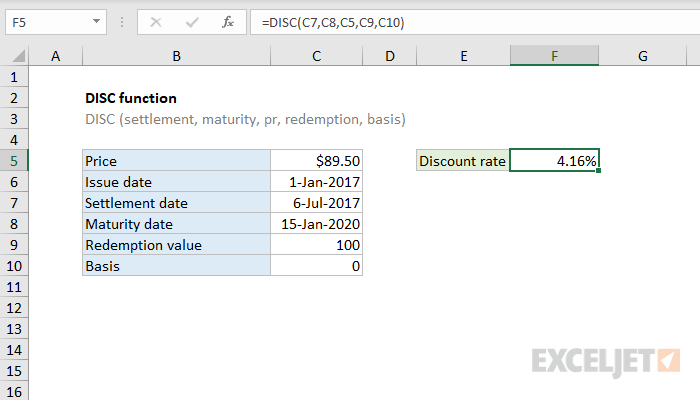Click the formula bar options dots
Image resolution: width=700 pixels, height=400 pixels.
pyautogui.click(x=122, y=22)
